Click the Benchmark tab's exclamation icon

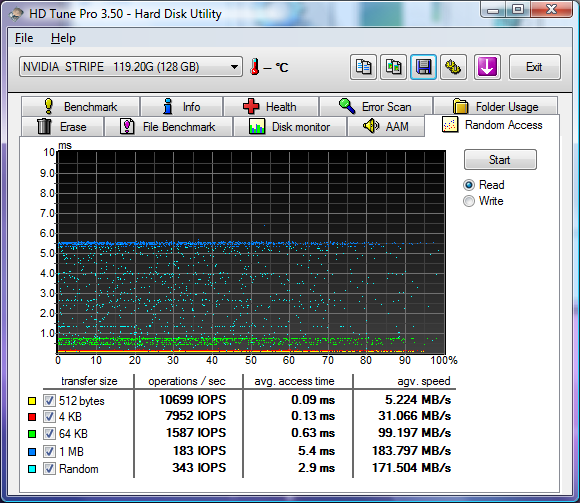48,107
